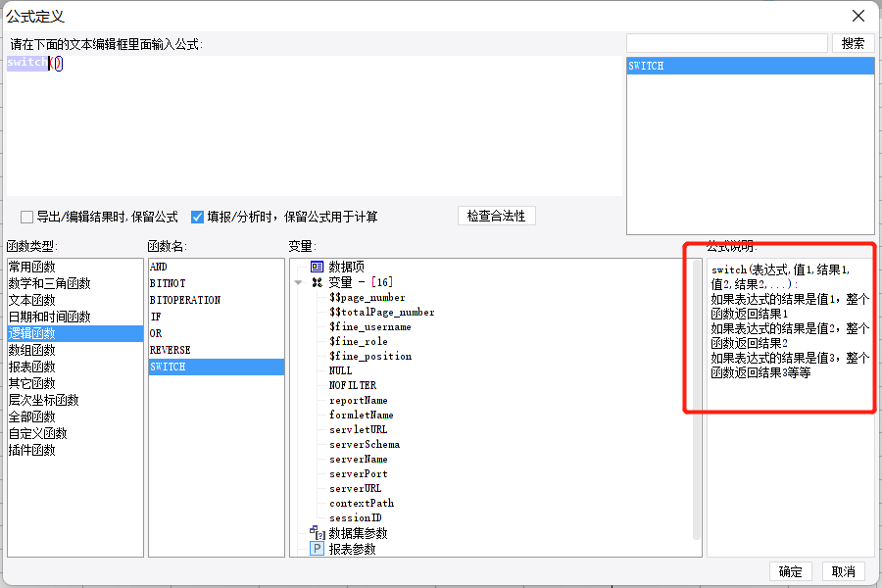Select variable $fine_position
Screen dimensions: 882x588
pyautogui.click(x=370, y=356)
